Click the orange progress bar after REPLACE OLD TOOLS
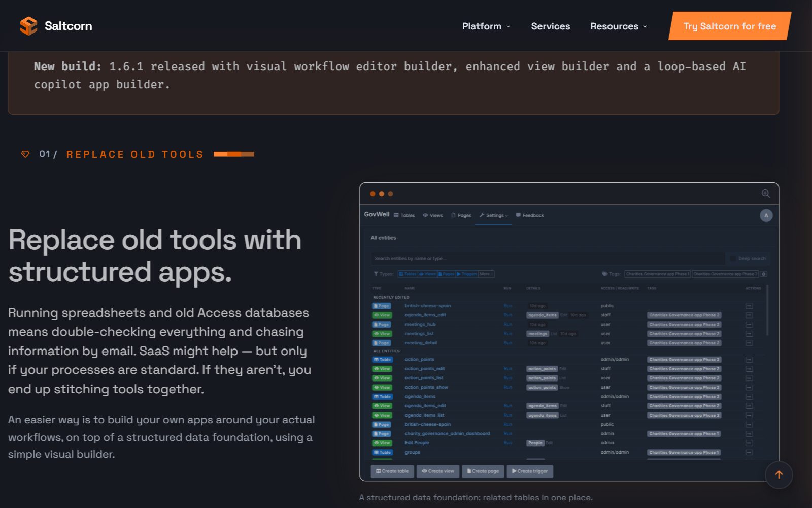The image size is (812, 508). 234,154
